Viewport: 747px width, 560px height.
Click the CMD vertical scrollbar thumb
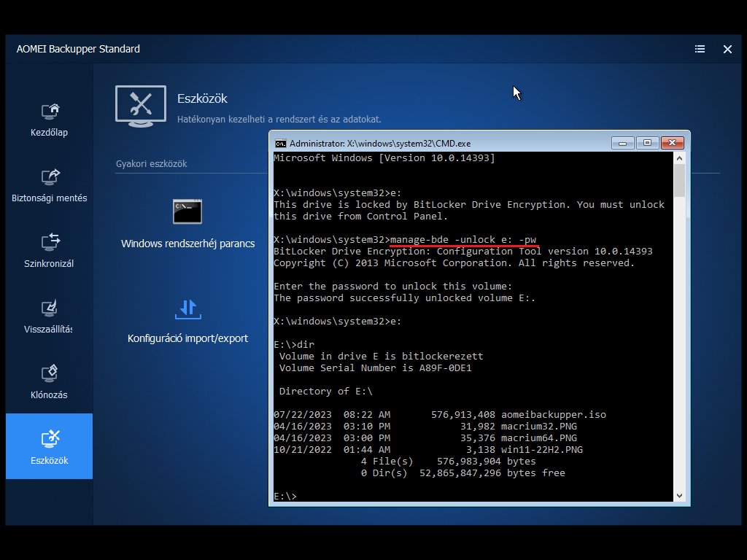click(x=679, y=181)
